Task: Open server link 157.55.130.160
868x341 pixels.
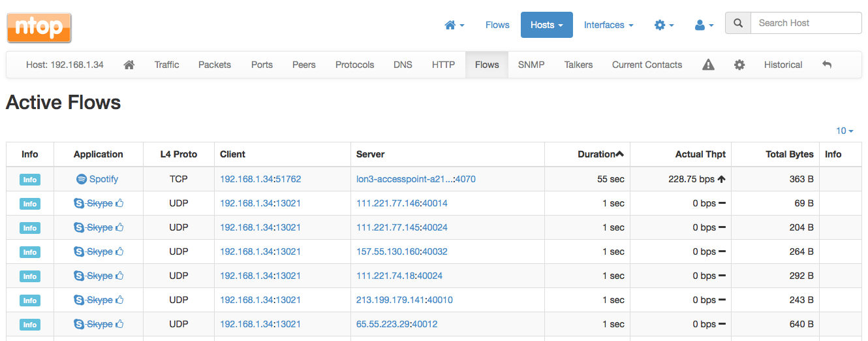Action: click(x=388, y=252)
